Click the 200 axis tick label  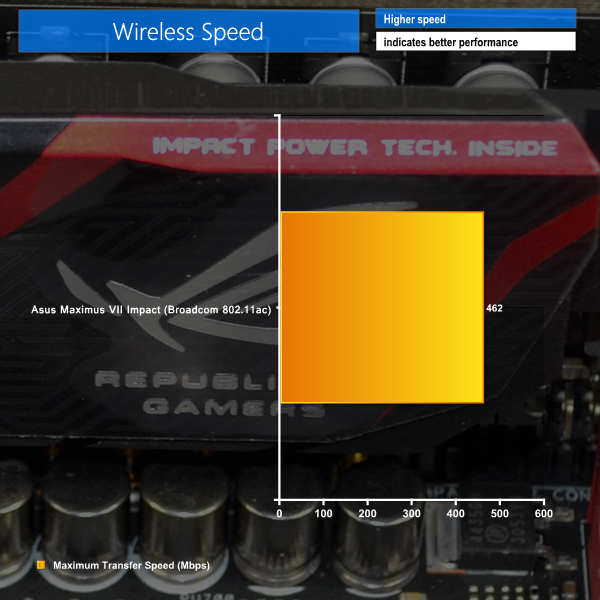(367, 514)
